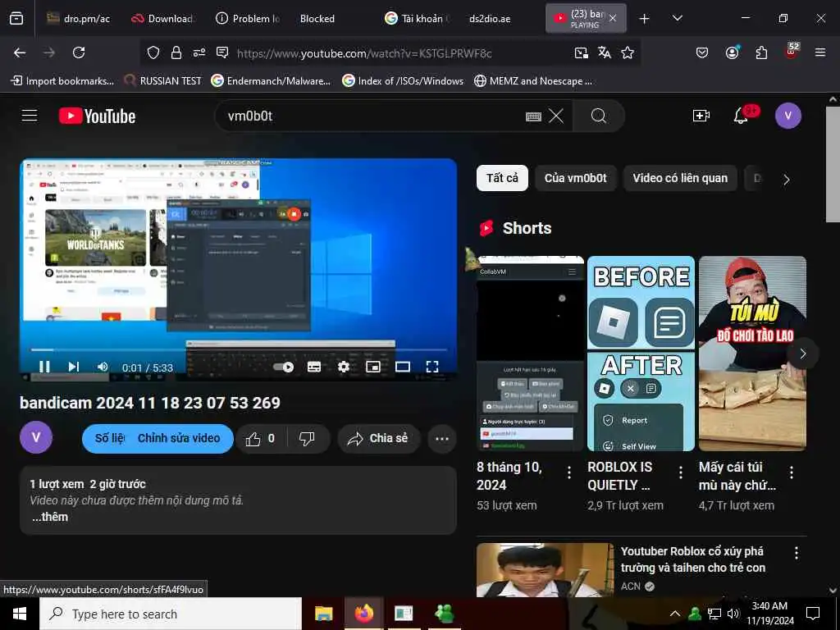The height and width of the screenshot is (630, 840).
Task: Open video player settings gear
Action: pyautogui.click(x=344, y=367)
